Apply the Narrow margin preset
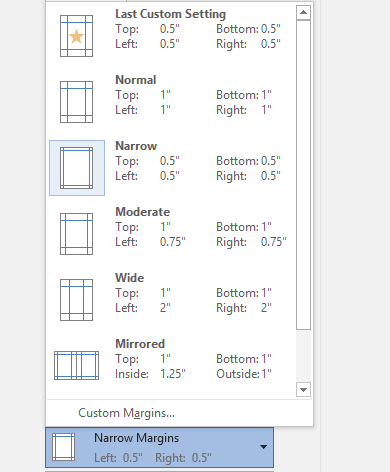The image size is (390, 472). pyautogui.click(x=170, y=168)
